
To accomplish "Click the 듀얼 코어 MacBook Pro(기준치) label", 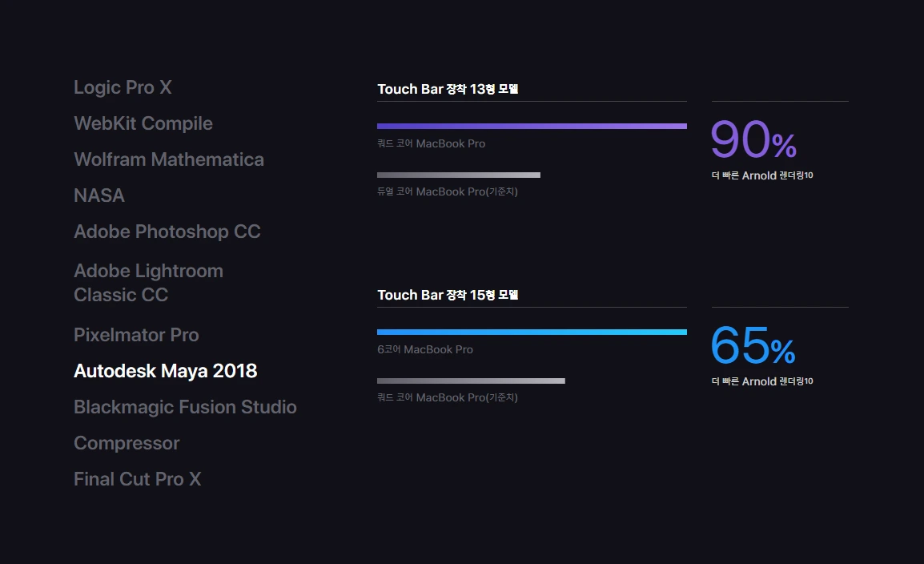I will [448, 191].
